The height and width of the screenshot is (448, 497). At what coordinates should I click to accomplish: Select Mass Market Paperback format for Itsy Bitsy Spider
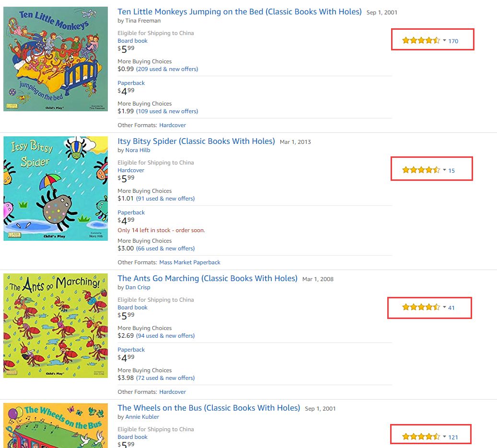190,262
